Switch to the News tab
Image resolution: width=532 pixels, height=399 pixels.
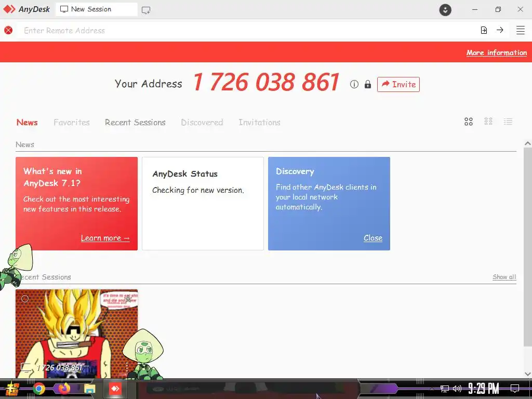tap(27, 122)
